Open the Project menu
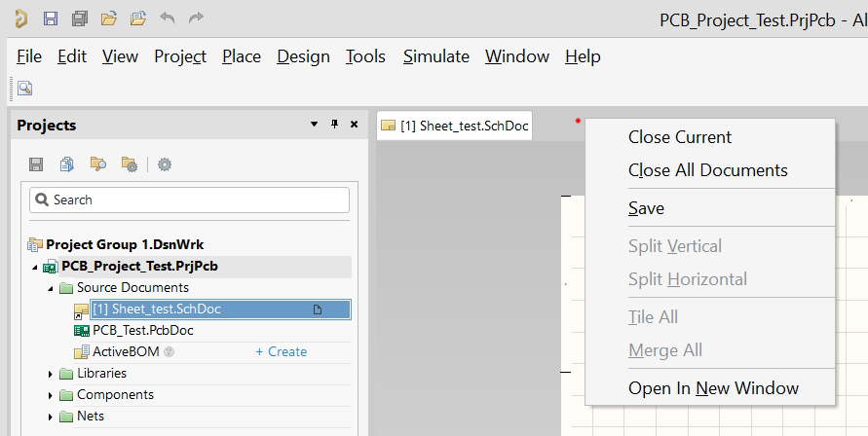Screen dimensions: 868x436 tap(180, 56)
